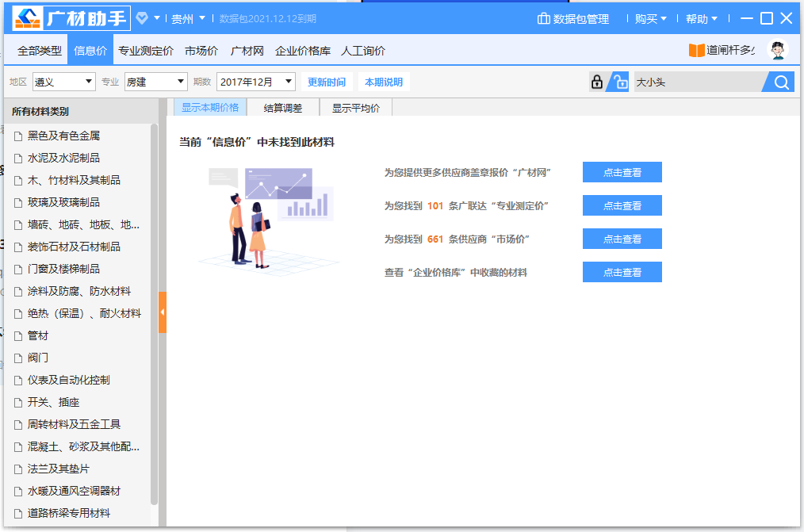Select 显示本期价格 tab
Image resolution: width=804 pixels, height=532 pixels.
coord(210,108)
